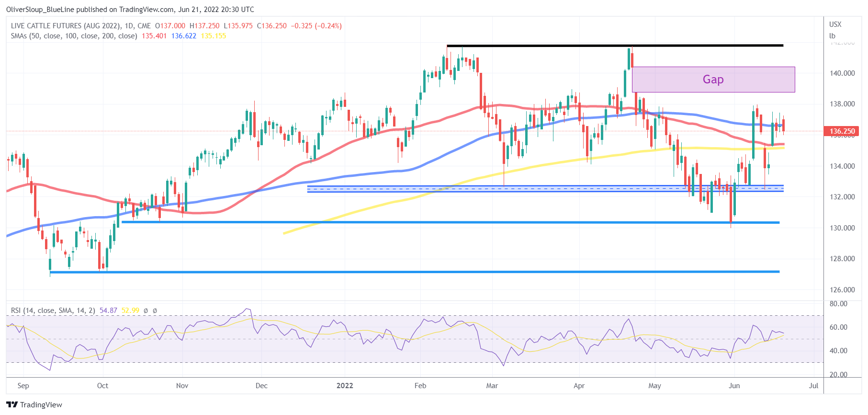Screen dimensions: 868x415
Task: Click the Mar label on time axis
Action: [492, 386]
